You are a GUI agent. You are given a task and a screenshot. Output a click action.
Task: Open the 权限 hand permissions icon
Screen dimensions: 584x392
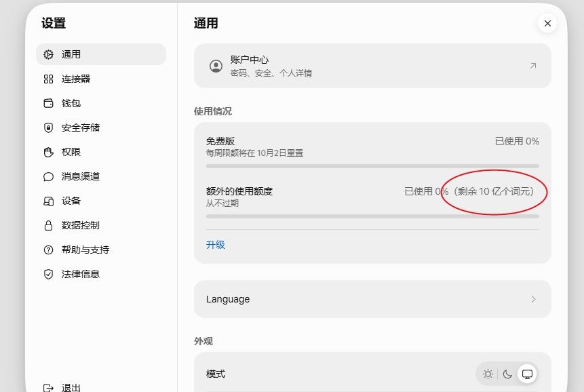point(48,152)
